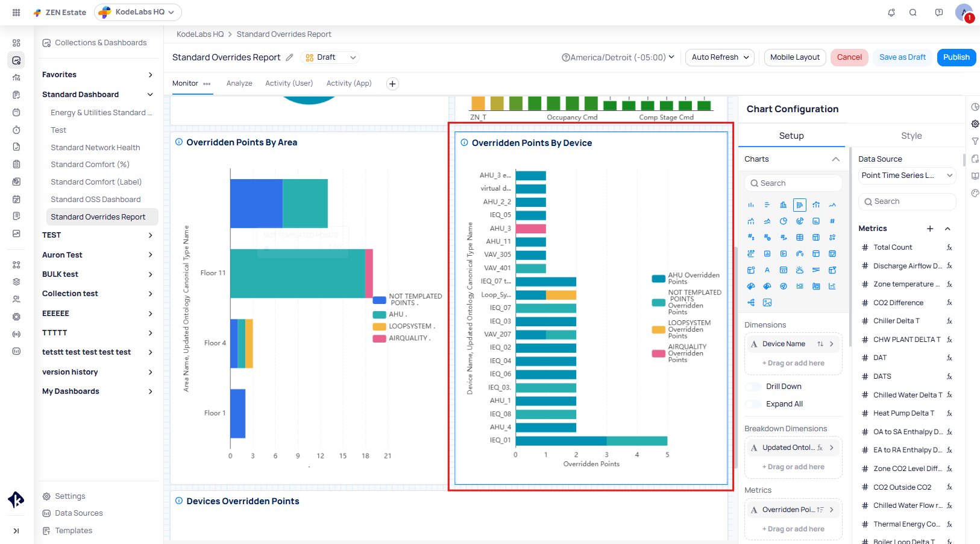Expand the Data Source dropdown
The width and height of the screenshot is (980, 544).
click(906, 176)
